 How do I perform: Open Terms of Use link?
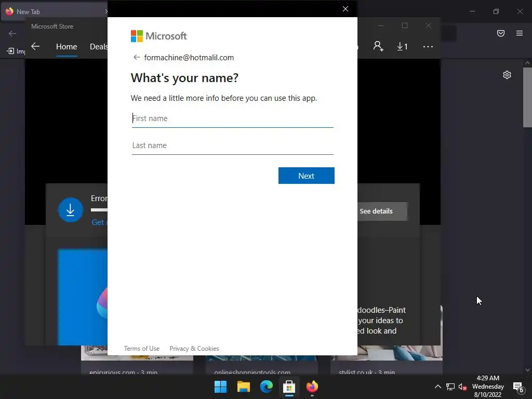coord(141,349)
